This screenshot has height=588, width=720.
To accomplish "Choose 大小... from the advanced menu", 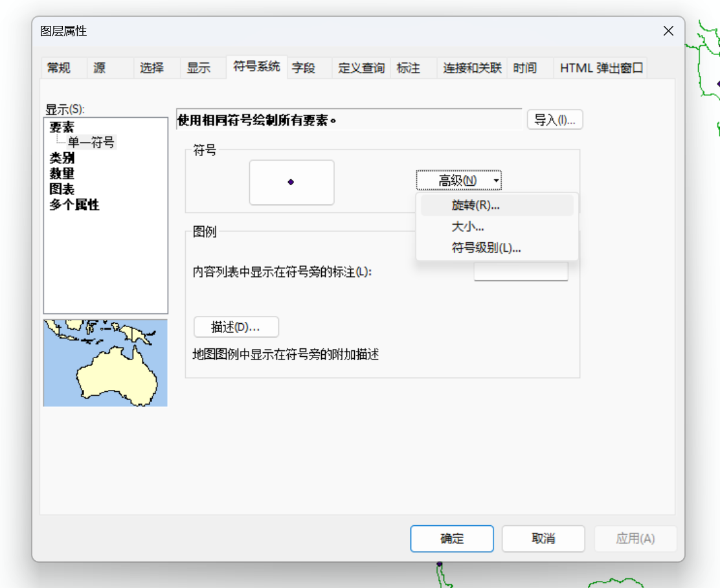I will coord(497,227).
